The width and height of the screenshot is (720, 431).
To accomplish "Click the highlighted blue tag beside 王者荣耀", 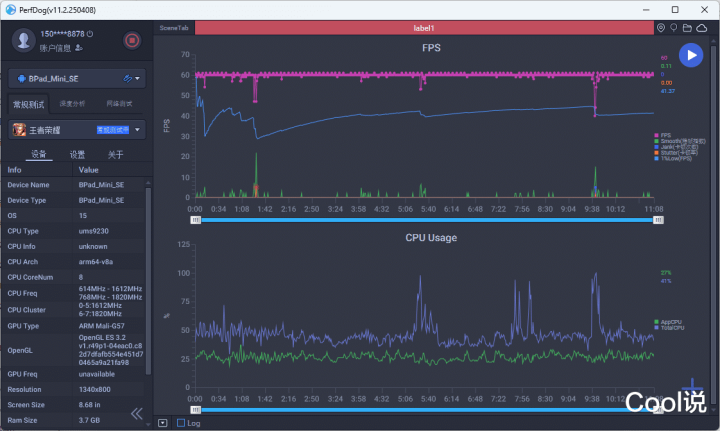I will click(x=113, y=130).
